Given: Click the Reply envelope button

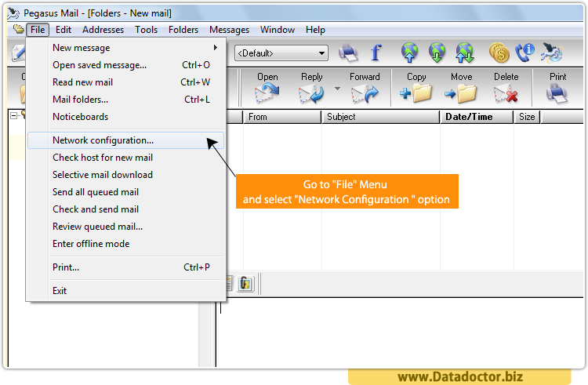Looking at the screenshot, I should point(311,88).
